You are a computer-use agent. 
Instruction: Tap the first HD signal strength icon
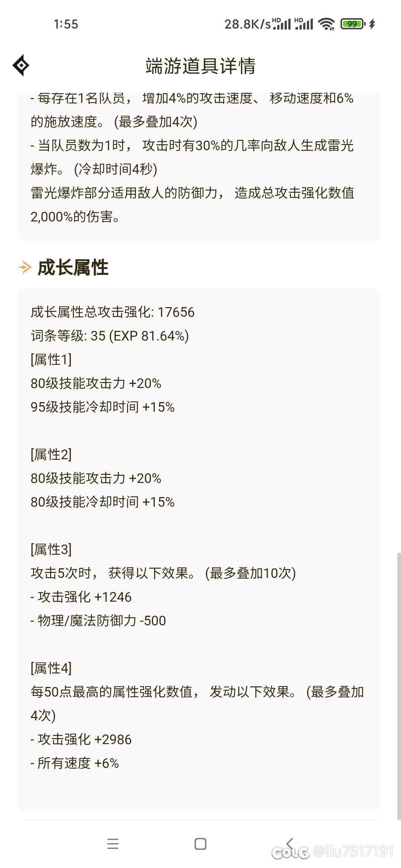point(282,24)
